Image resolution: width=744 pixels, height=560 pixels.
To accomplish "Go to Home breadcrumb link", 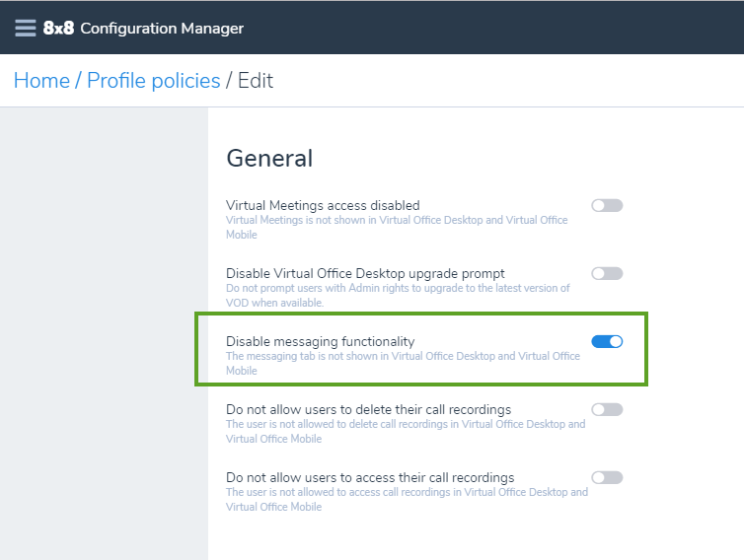I will click(x=41, y=81).
